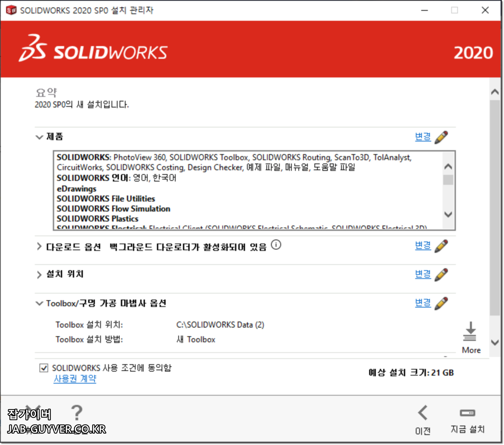Select SOLIDWORKS Flow Simulation line

(113, 209)
